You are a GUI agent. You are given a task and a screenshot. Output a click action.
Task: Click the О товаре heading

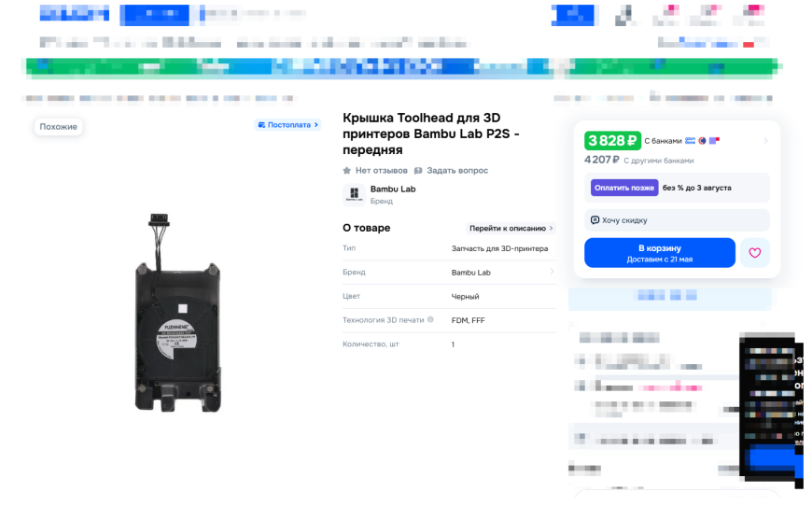click(366, 228)
